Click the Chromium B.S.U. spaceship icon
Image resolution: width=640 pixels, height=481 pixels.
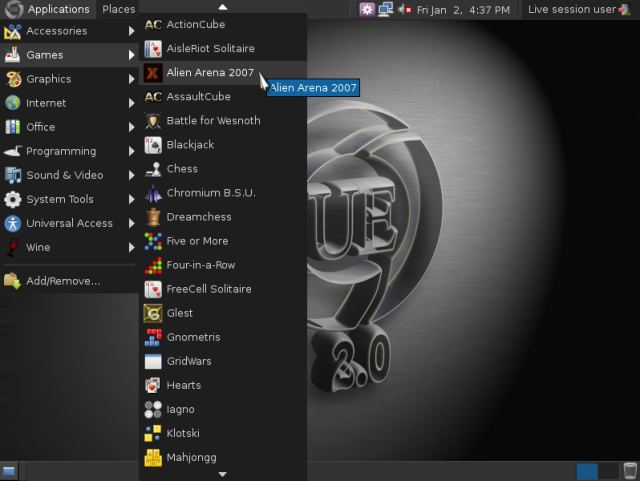[153, 193]
